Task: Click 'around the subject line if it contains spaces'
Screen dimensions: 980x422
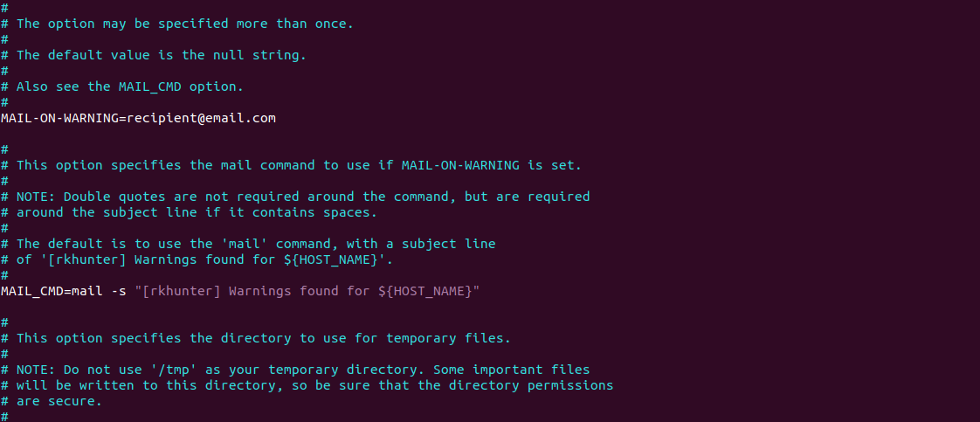Action: click(197, 212)
